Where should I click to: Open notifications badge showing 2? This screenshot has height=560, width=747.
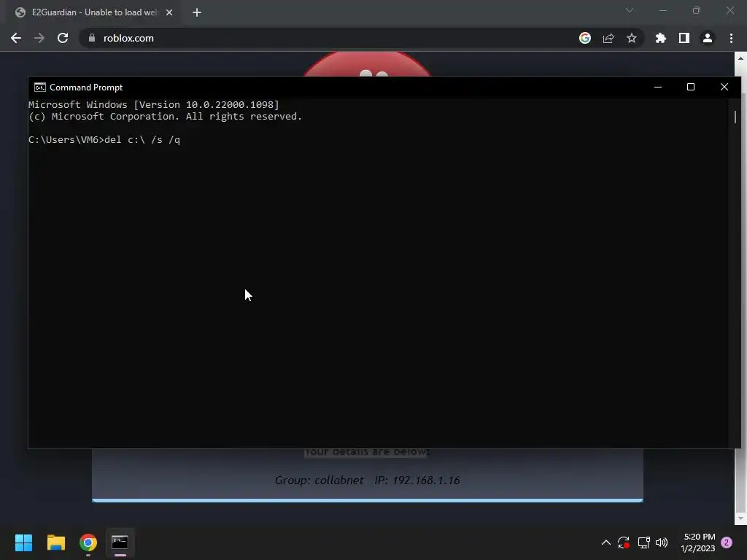pyautogui.click(x=727, y=542)
